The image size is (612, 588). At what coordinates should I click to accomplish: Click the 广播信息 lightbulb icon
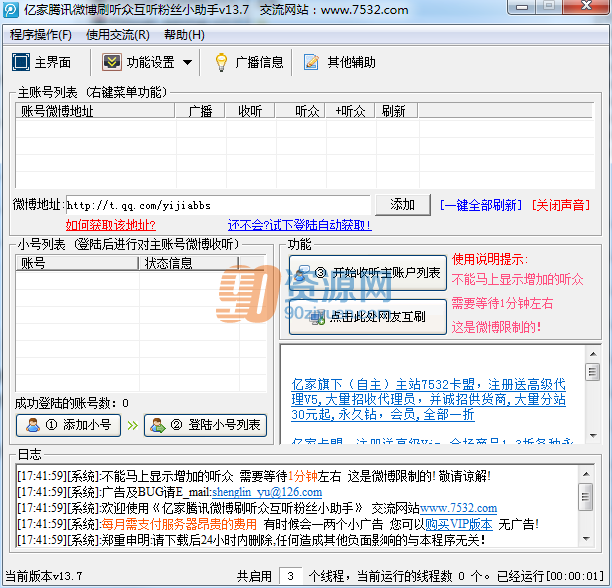coord(221,62)
